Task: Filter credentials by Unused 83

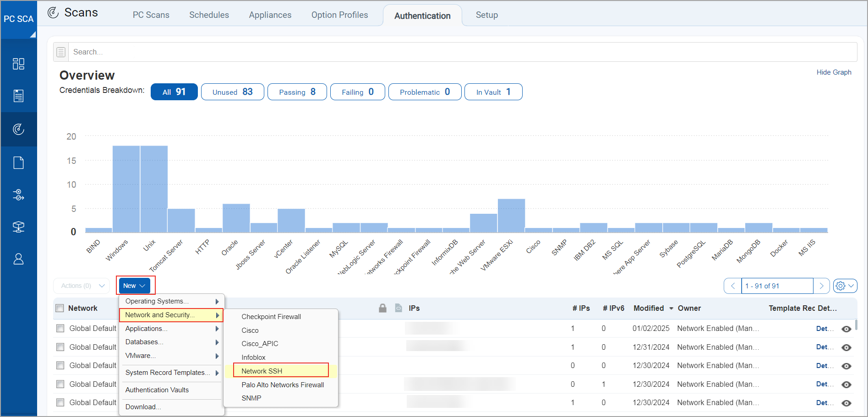Action: [x=232, y=92]
